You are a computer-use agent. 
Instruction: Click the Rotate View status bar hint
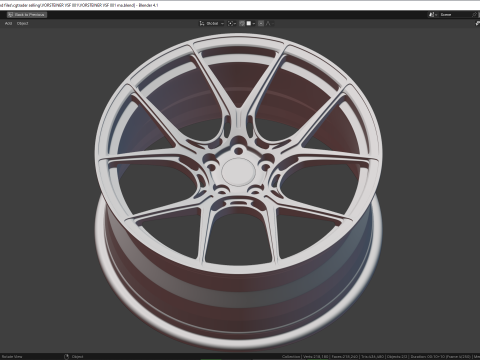[x=12, y=357]
